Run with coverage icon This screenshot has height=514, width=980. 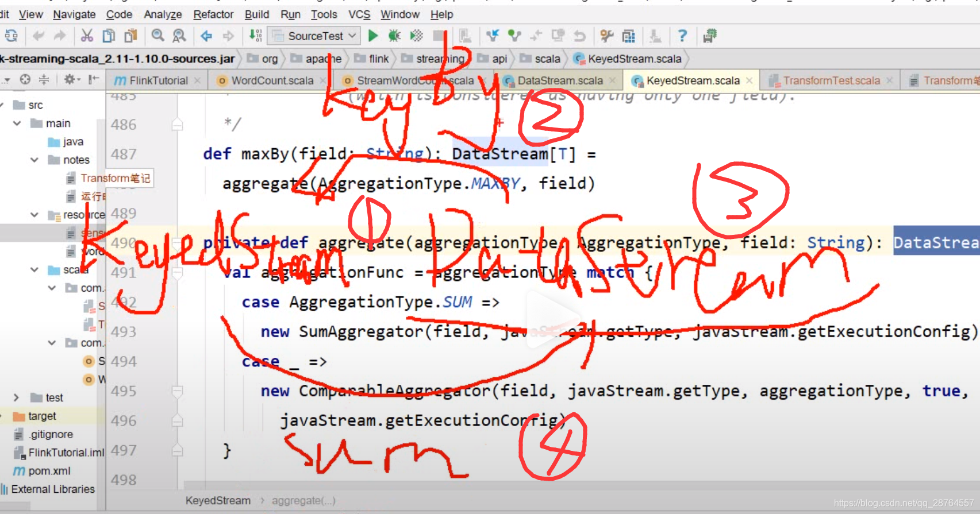pyautogui.click(x=417, y=36)
